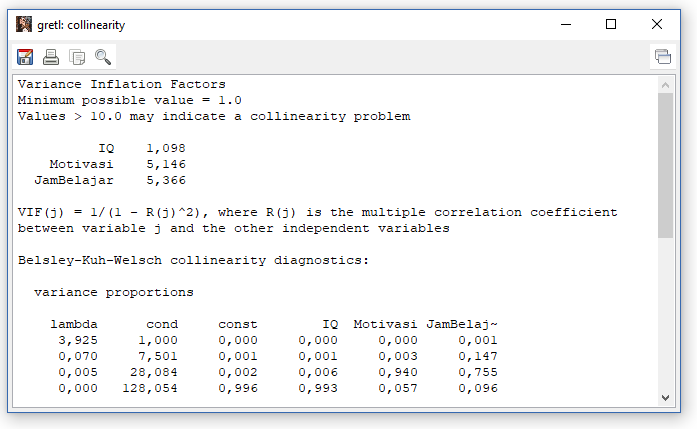Click the 'Variance Inflation Factors' heading text
This screenshot has width=697, height=429.
click(x=121, y=84)
